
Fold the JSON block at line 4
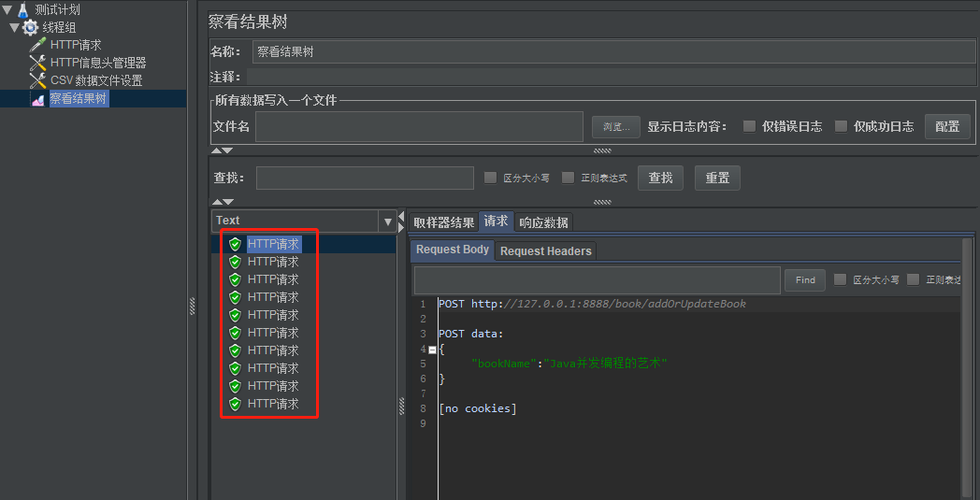[432, 350]
